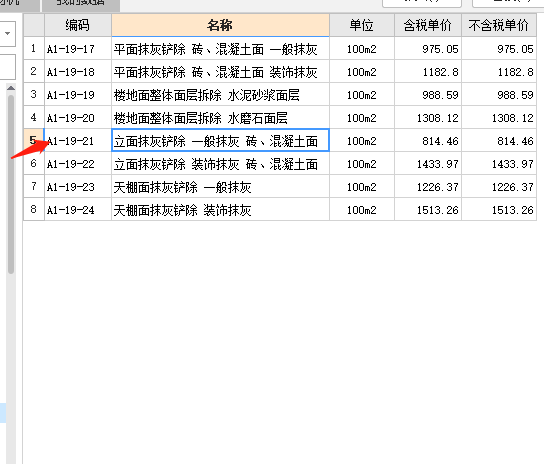Image resolution: width=544 pixels, height=464 pixels.
Task: Click unit cell 100m2 in row A1-19-24
Action: [362, 210]
